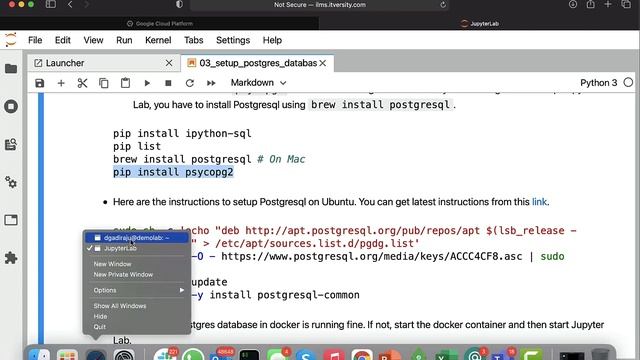The width and height of the screenshot is (640, 360).
Task: Interrupt the kernel with stop icon
Action: tap(168, 83)
